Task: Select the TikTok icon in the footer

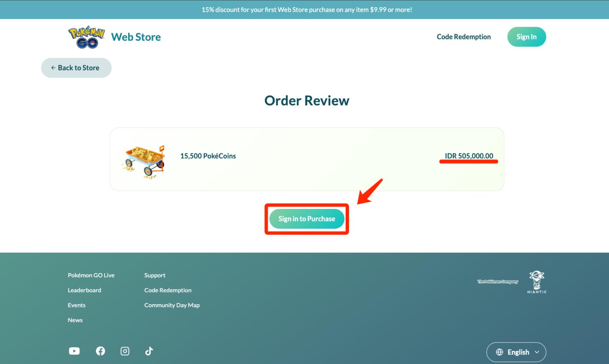Action: tap(149, 351)
